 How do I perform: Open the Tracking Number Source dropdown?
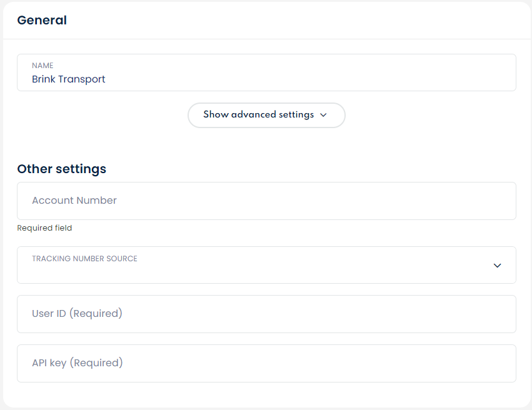point(266,265)
